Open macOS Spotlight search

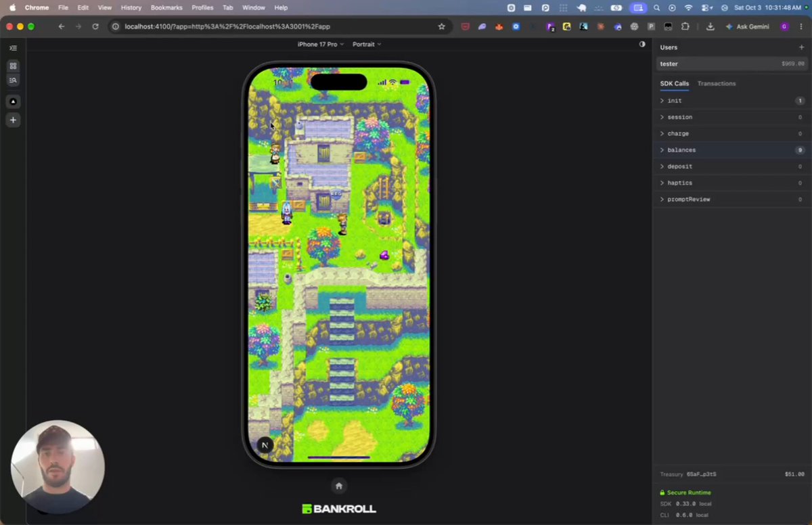click(x=656, y=7)
